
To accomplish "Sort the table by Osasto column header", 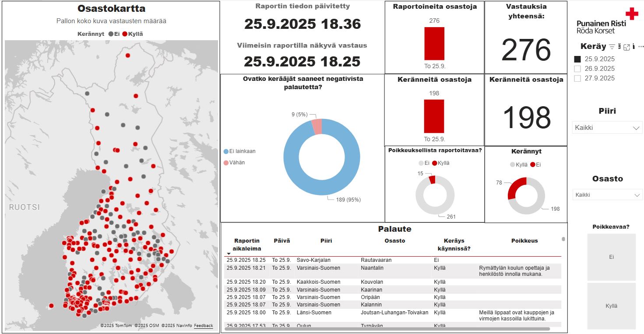I will click(x=394, y=241).
